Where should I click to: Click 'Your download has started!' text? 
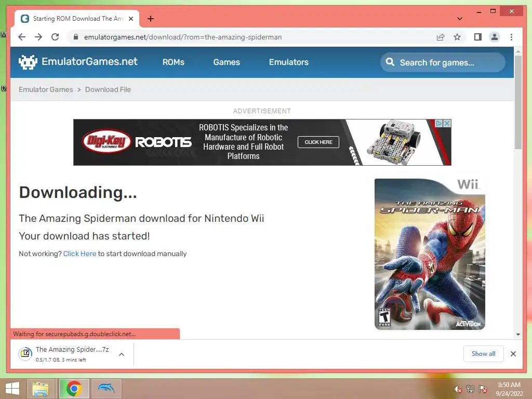click(x=84, y=236)
